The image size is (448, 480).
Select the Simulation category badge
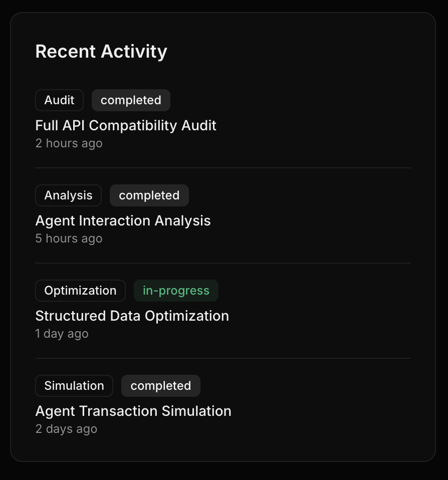(74, 386)
